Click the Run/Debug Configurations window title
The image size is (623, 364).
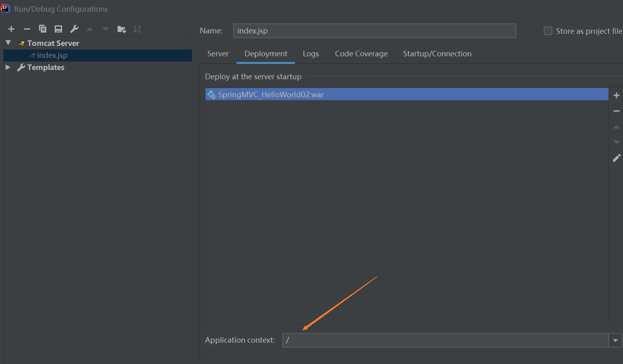click(x=61, y=9)
